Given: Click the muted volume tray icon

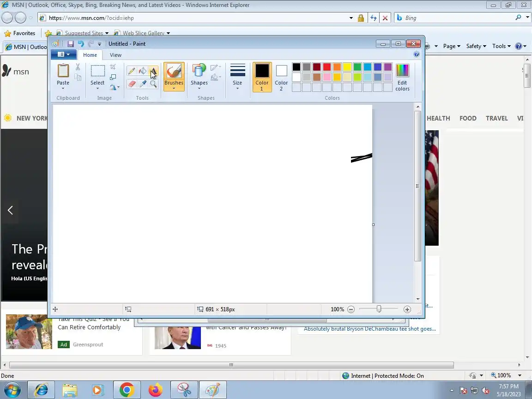Looking at the screenshot, I should click(x=485, y=391).
